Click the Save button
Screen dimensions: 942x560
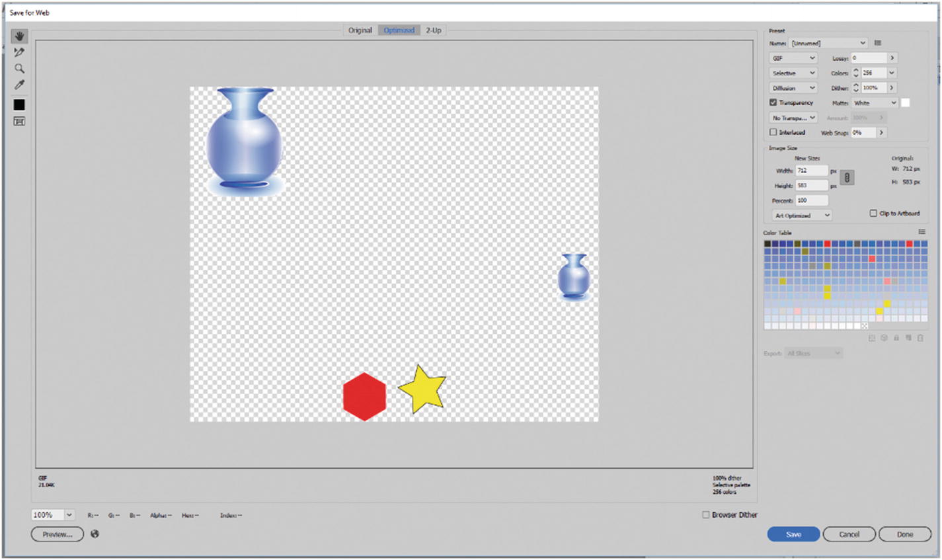(x=793, y=534)
